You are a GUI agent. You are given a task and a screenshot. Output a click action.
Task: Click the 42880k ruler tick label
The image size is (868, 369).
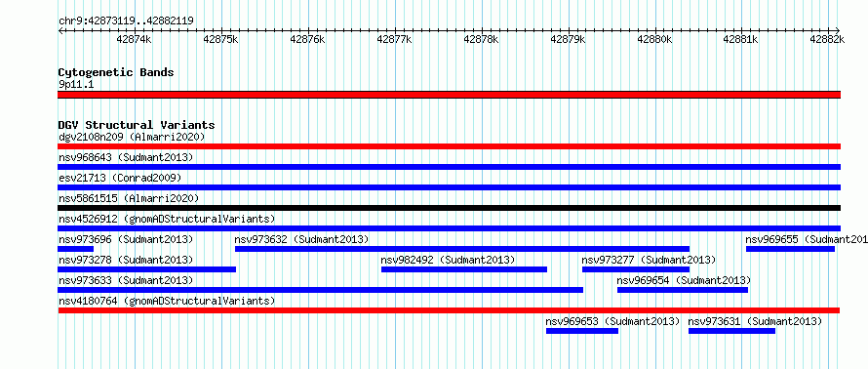point(654,40)
